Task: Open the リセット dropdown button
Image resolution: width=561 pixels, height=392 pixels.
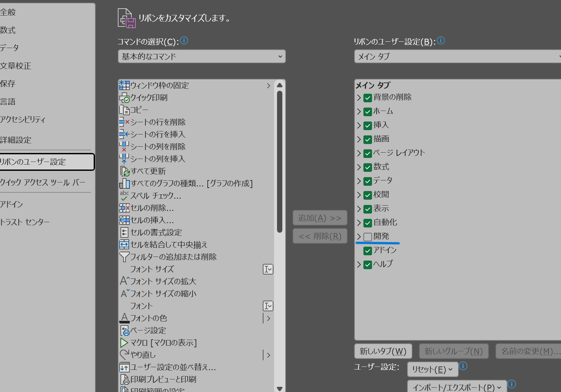Action: click(432, 369)
